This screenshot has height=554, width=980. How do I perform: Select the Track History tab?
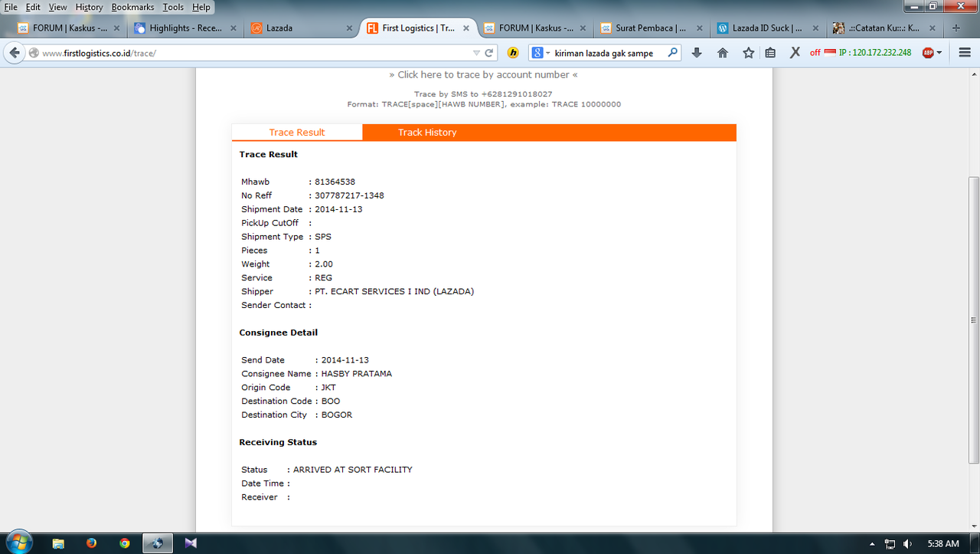pos(427,133)
